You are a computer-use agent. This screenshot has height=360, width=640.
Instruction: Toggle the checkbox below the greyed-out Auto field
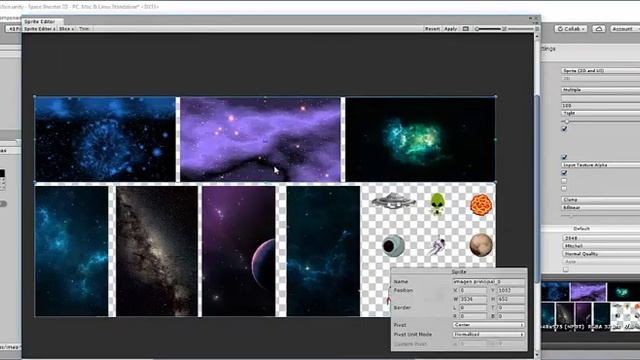coord(566,269)
